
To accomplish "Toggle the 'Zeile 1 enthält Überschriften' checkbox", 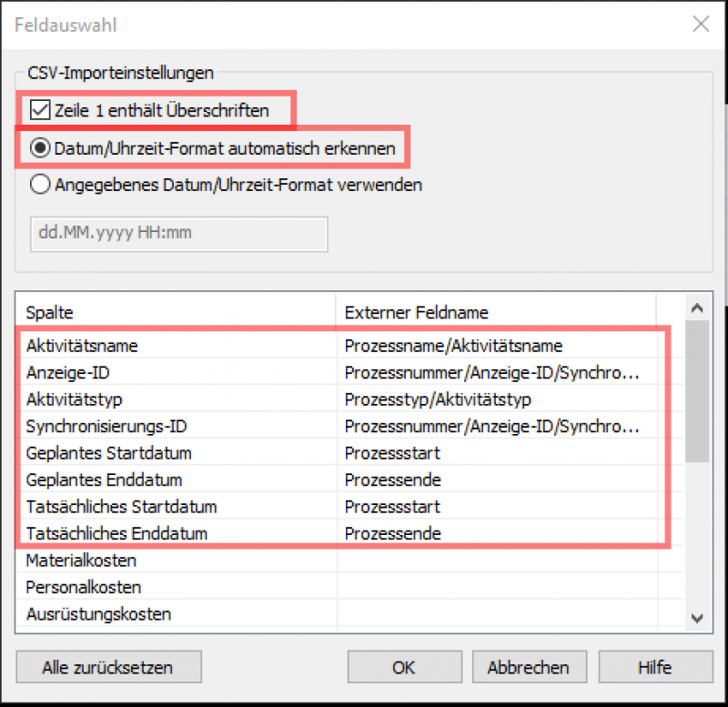I will point(39,111).
